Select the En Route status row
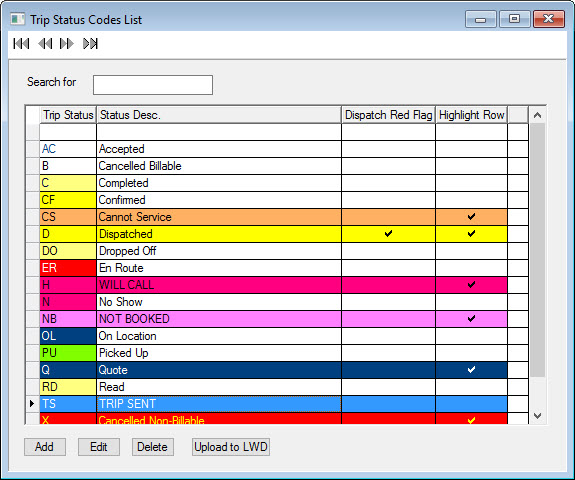The height and width of the screenshot is (480, 575). click(274, 268)
